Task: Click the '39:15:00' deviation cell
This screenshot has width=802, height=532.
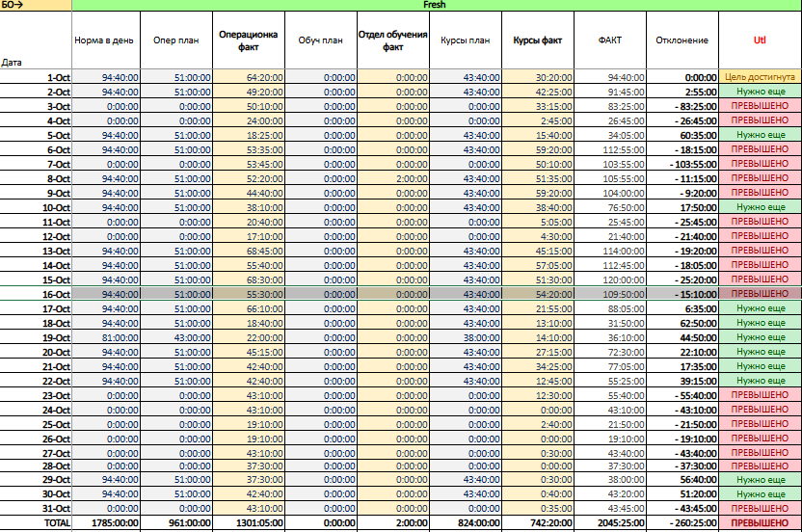Action: (682, 381)
